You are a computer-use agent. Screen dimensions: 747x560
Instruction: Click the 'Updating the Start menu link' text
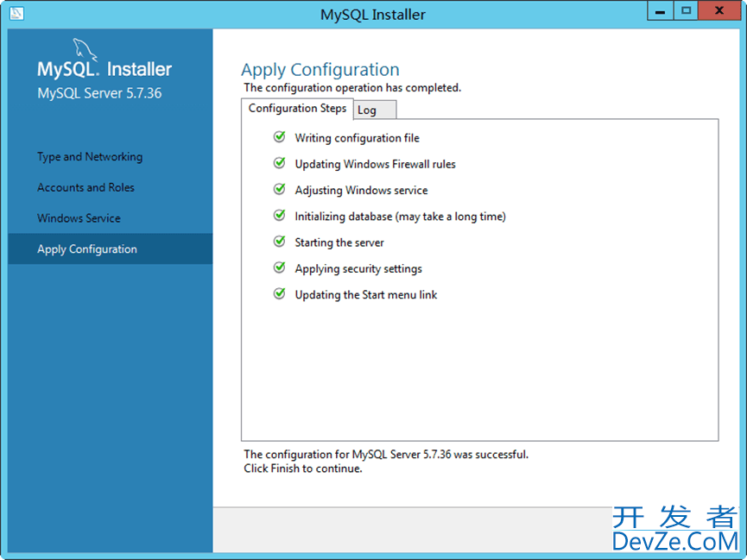366,295
